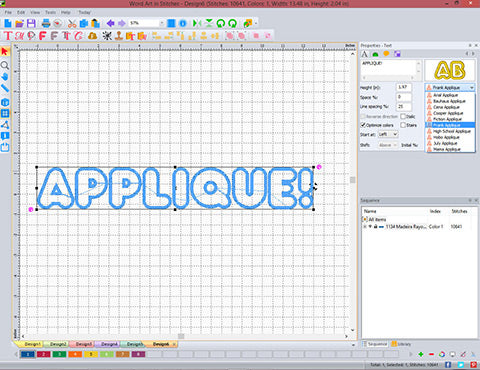This screenshot has height=370, width=480.
Task: Open the View menu
Action: point(35,12)
